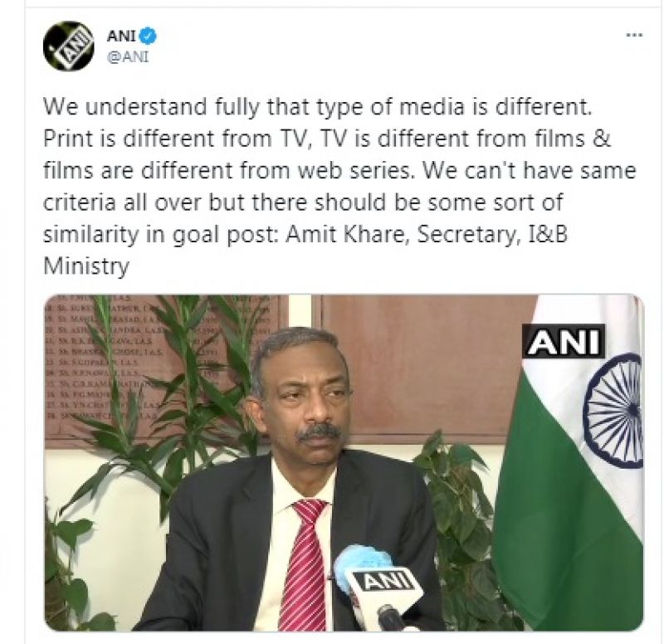The width and height of the screenshot is (664, 644).
Task: Open the tweet's attached interview photo
Action: tap(344, 463)
